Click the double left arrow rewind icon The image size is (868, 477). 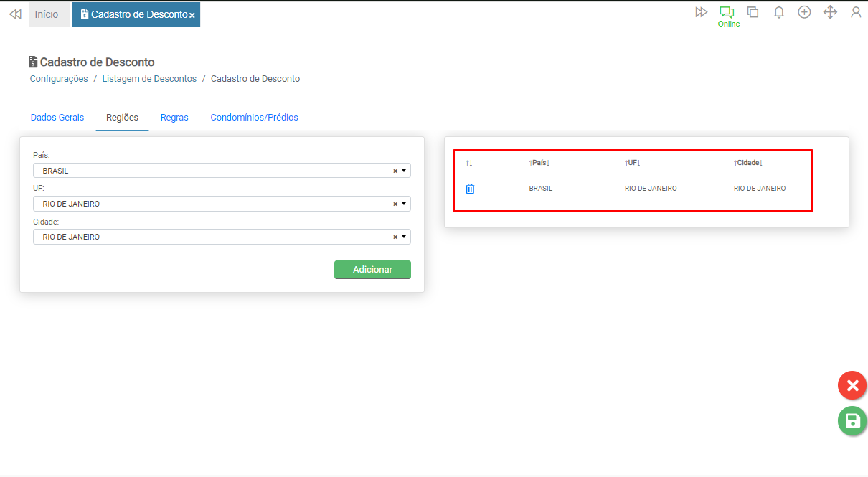coord(15,14)
